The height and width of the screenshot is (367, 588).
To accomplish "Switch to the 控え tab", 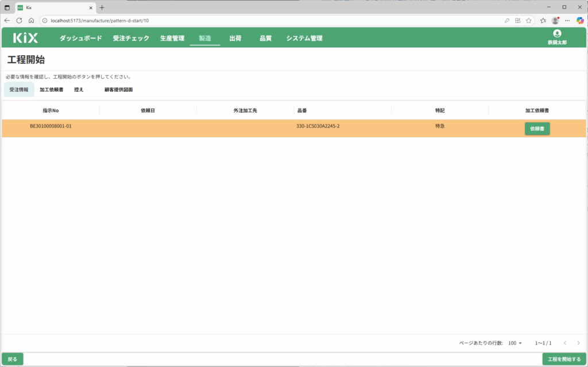I will coord(79,90).
